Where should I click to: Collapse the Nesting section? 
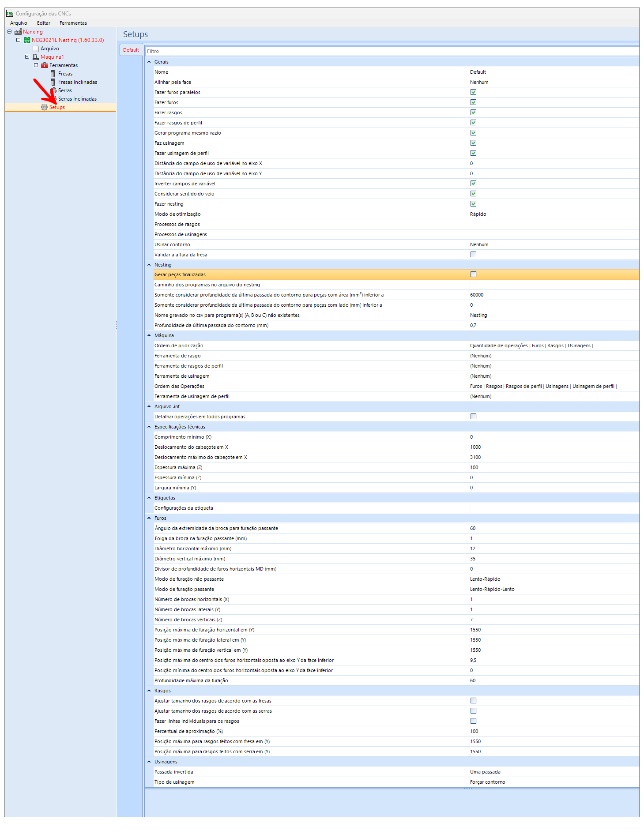[149, 265]
